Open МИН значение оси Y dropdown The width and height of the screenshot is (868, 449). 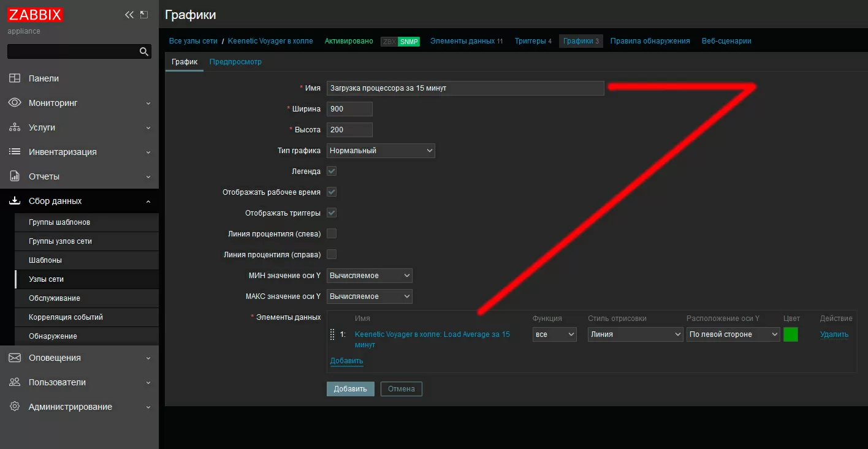[370, 276]
